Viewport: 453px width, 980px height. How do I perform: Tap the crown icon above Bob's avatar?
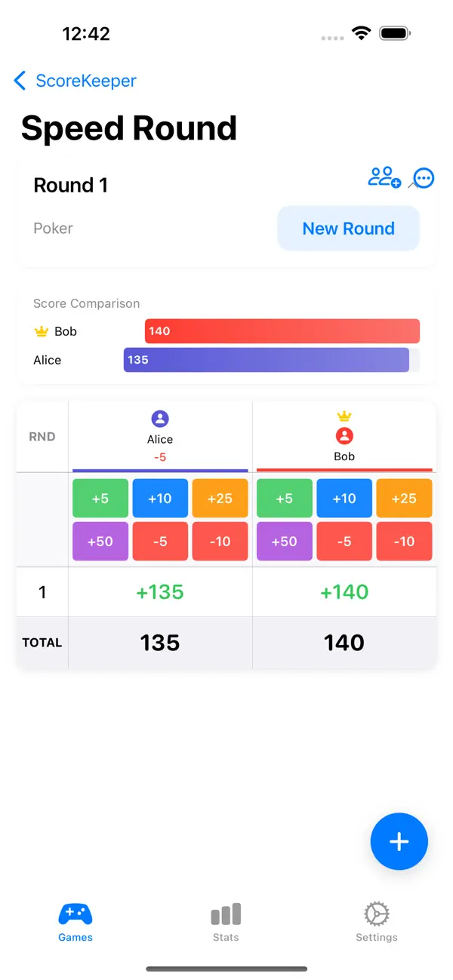pyautogui.click(x=344, y=416)
